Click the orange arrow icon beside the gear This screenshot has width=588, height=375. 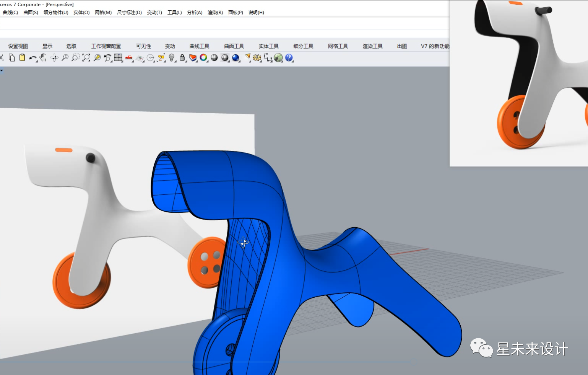pos(248,57)
